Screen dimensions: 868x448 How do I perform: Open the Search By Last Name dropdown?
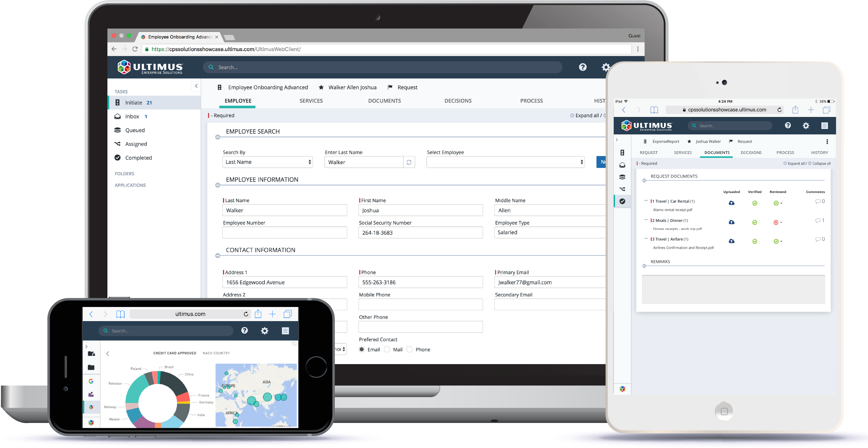tap(267, 162)
